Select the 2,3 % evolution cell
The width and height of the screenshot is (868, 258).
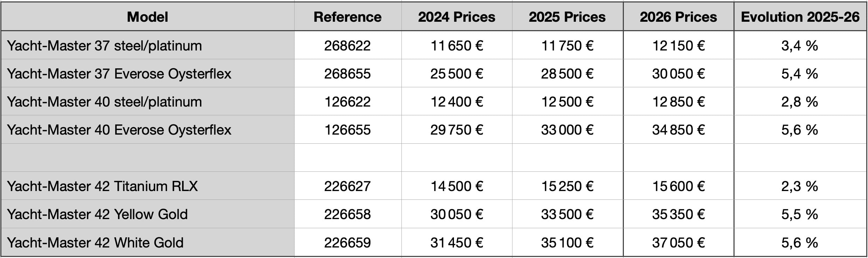point(799,186)
